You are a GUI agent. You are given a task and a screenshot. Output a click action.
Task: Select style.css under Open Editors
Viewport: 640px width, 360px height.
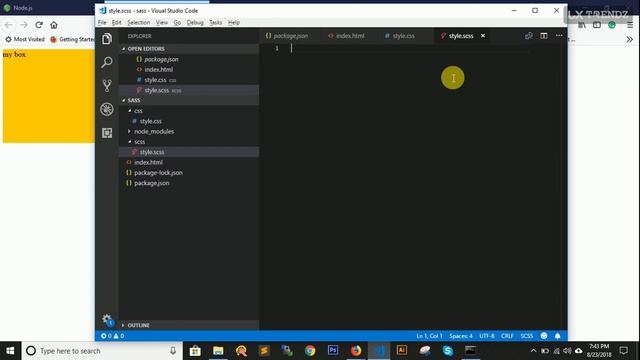pyautogui.click(x=189, y=80)
